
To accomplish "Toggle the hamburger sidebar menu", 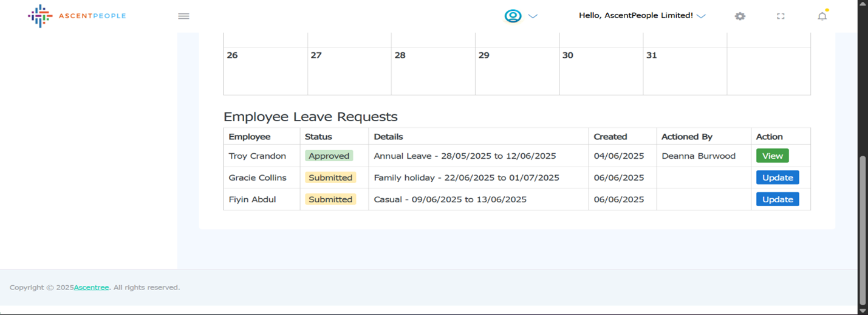I will 183,16.
